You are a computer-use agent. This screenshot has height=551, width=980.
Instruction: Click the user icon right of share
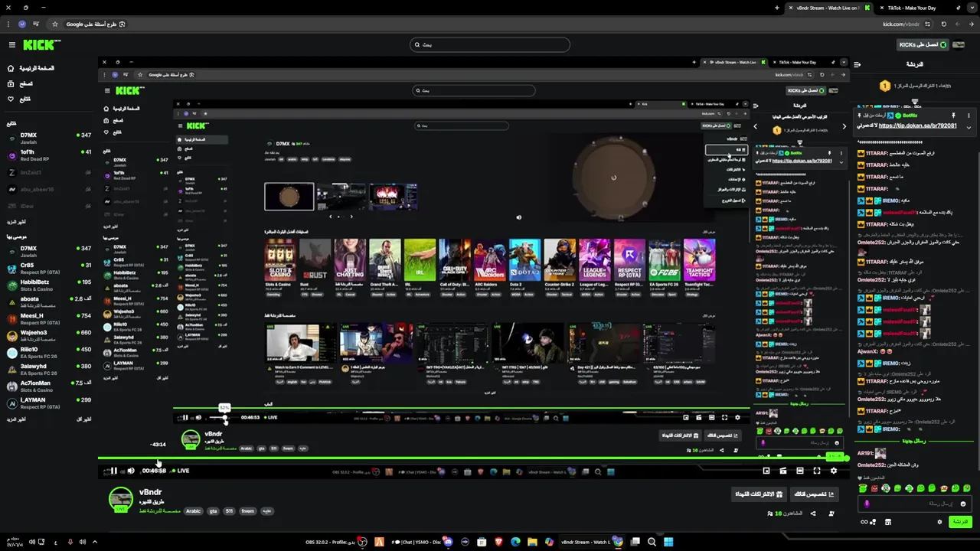click(x=831, y=514)
